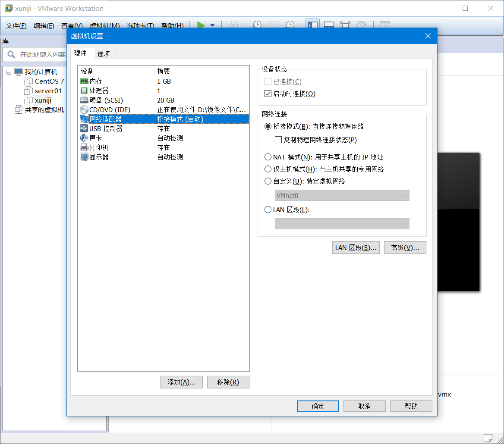Click the 高级(V)... button
504x444 pixels.
pos(405,247)
